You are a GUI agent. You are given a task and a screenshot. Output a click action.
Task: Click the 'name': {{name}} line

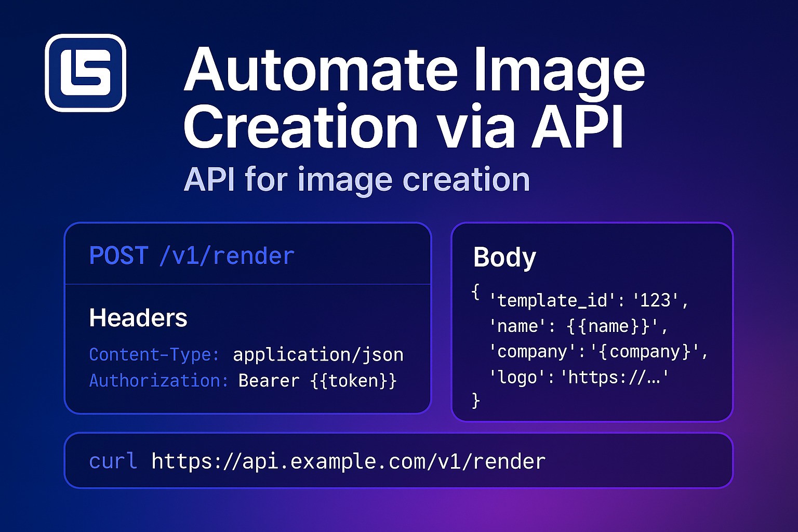[578, 326]
